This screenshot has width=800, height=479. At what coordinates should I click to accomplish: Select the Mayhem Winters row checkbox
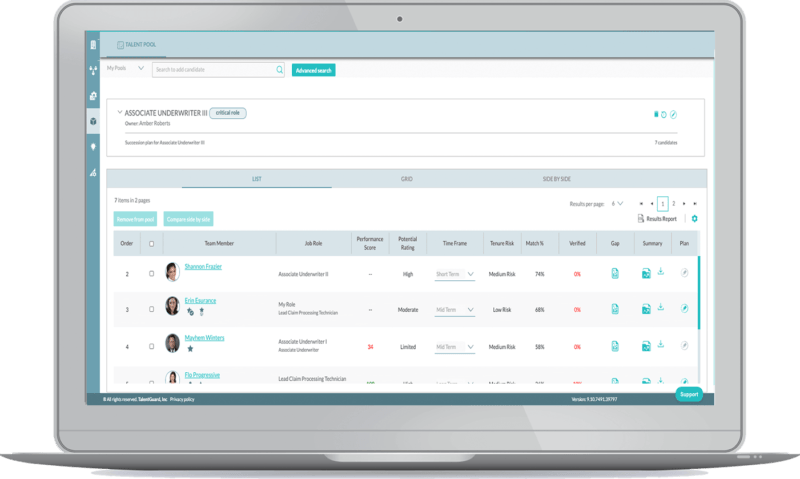coord(152,346)
